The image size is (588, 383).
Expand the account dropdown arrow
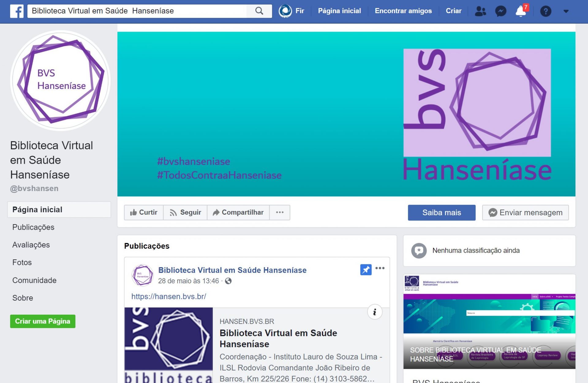point(566,11)
